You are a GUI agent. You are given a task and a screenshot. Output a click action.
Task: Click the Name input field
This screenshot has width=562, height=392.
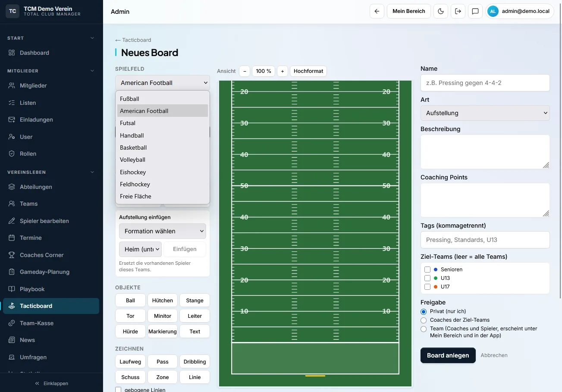click(x=485, y=83)
